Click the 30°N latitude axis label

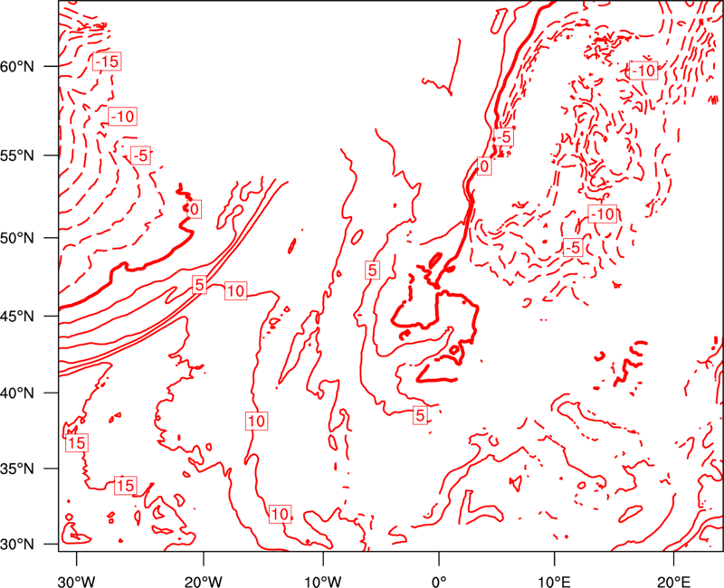click(17, 545)
